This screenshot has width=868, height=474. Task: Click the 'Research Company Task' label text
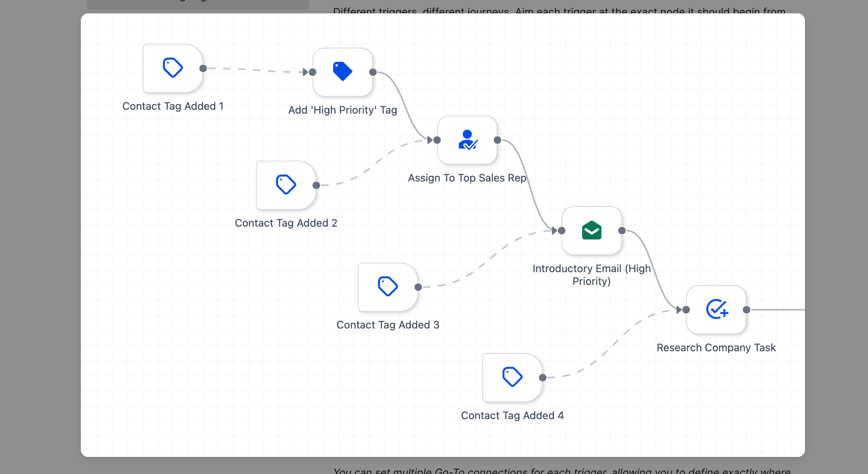click(716, 348)
